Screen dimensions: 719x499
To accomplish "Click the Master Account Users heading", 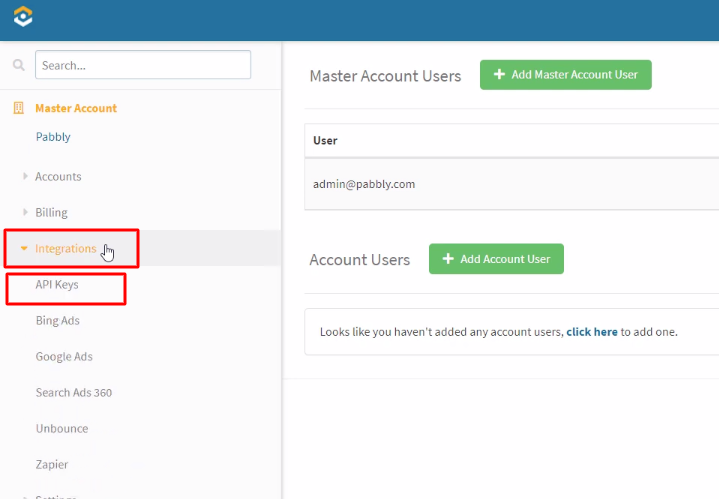I will click(x=385, y=76).
